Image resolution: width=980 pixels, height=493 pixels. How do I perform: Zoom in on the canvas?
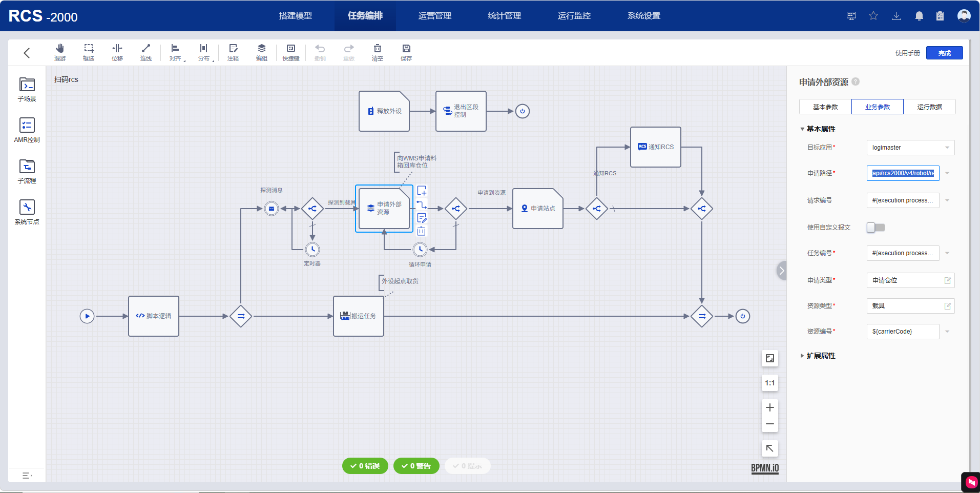pos(770,407)
